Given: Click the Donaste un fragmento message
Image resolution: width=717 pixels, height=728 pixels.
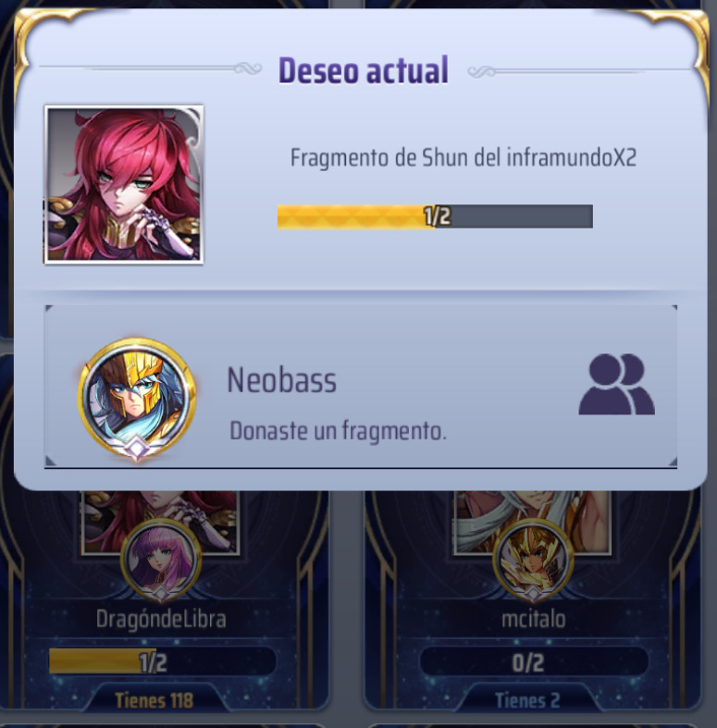Looking at the screenshot, I should pyautogui.click(x=338, y=431).
